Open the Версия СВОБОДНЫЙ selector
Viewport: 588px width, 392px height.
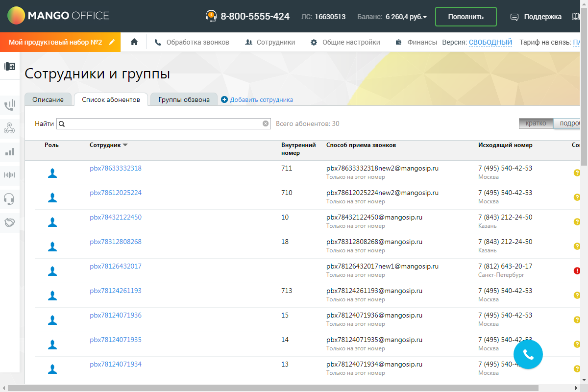coord(490,42)
